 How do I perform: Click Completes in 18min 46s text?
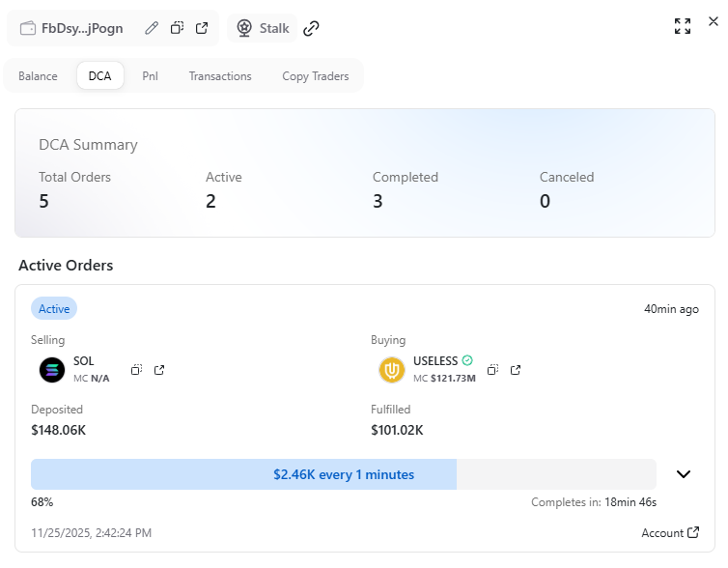pyautogui.click(x=594, y=502)
